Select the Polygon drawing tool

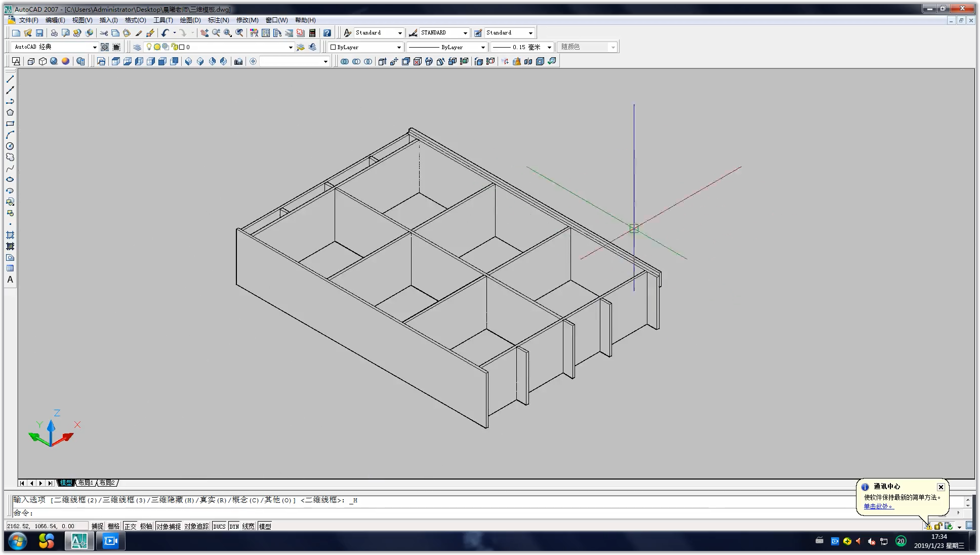point(10,112)
